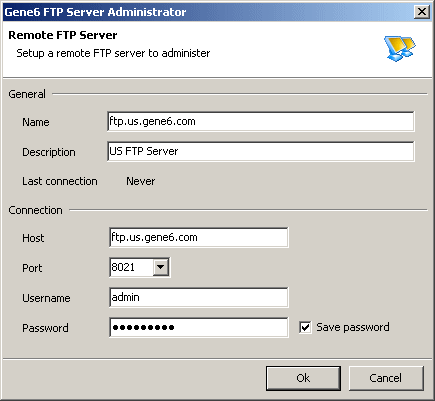Click inside the Port value 8021

point(132,267)
